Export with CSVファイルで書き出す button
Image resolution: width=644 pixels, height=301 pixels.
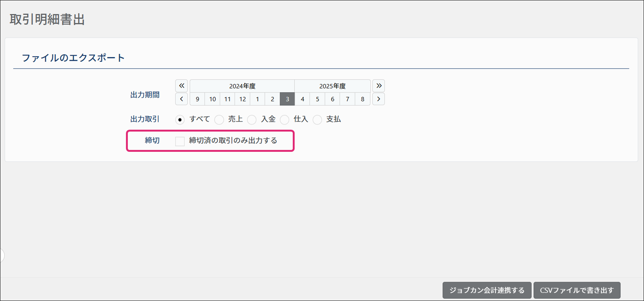coord(577,290)
